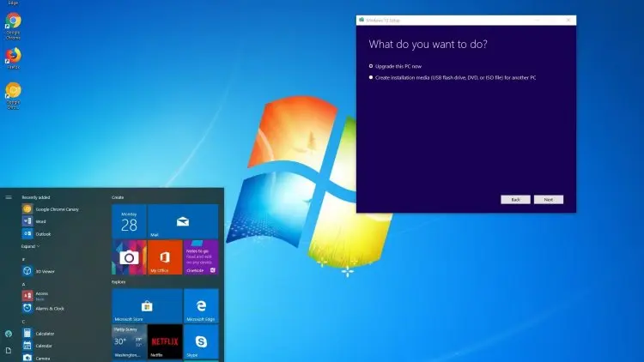644x362 pixels.
Task: Launch Word from Recently added list
Action: tap(34, 221)
